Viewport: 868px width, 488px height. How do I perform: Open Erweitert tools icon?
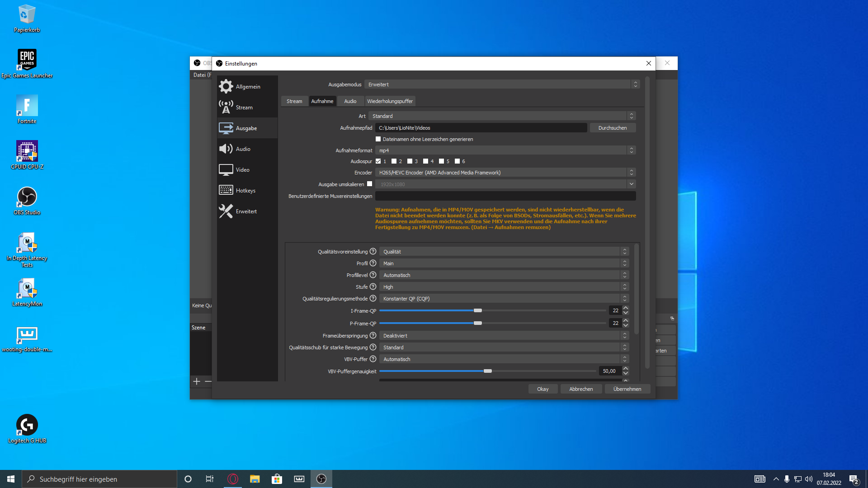point(226,211)
